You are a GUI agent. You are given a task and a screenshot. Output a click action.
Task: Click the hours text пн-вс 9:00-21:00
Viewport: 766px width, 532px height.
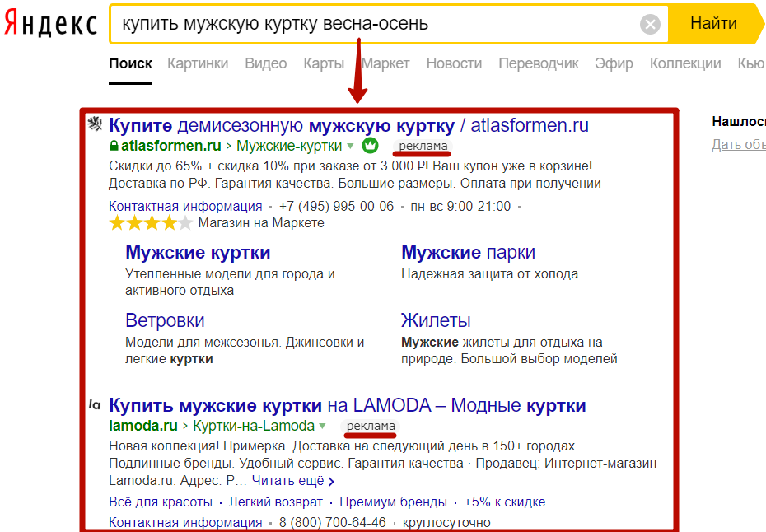pyautogui.click(x=460, y=206)
